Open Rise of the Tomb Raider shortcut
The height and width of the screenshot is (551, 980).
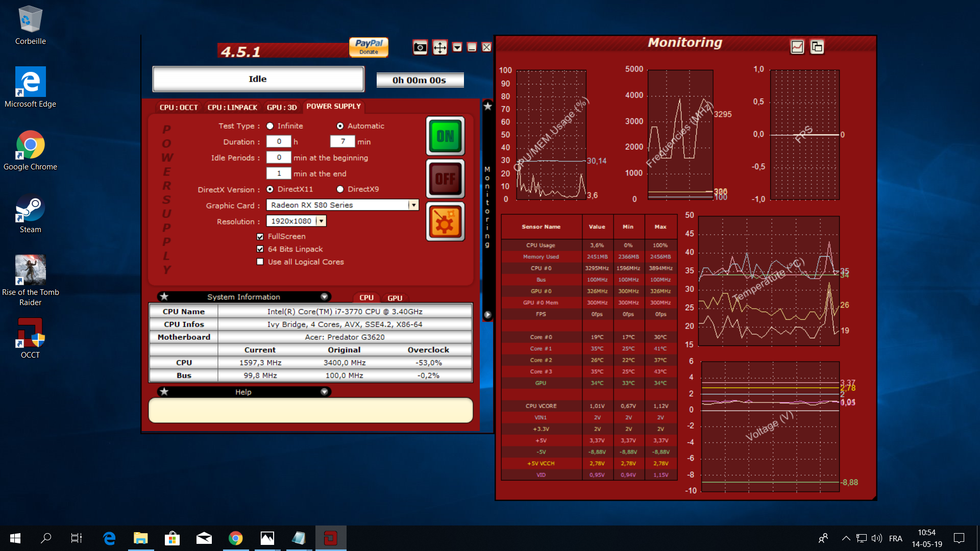[x=30, y=281]
